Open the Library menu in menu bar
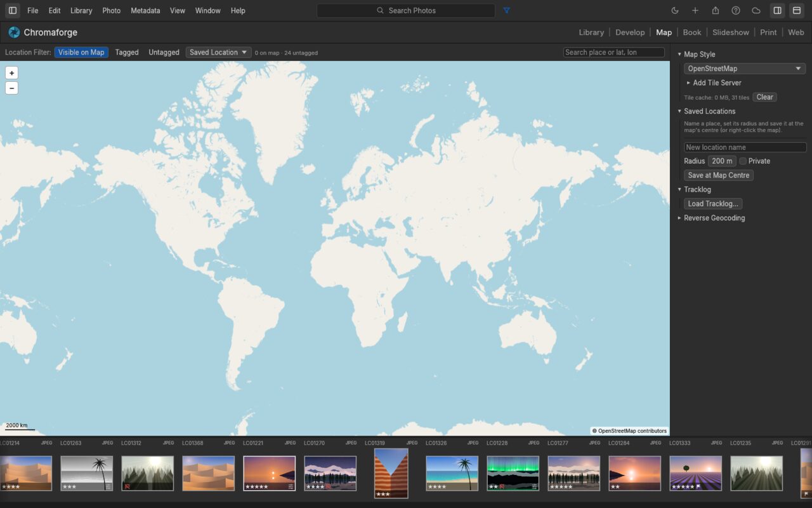 click(81, 11)
